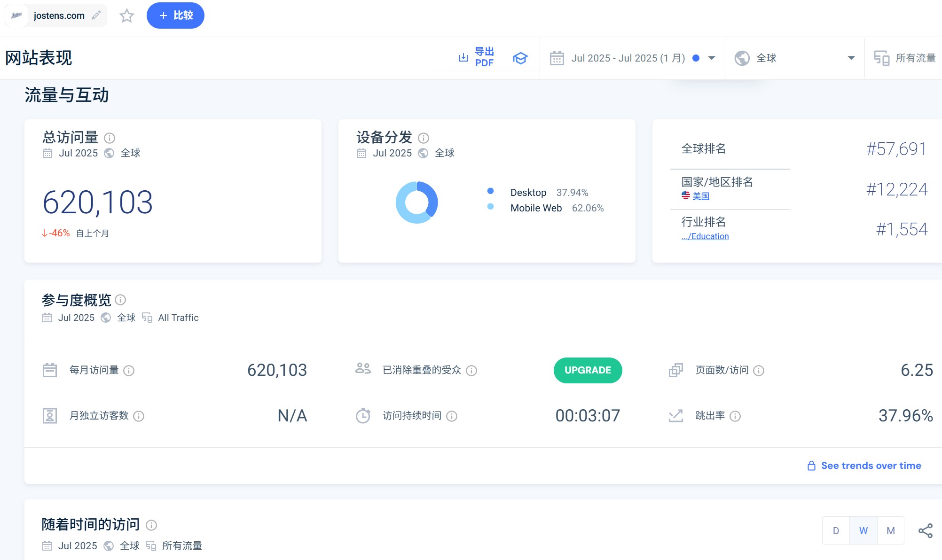
Task: Click the green UPGRADE button
Action: [588, 370]
